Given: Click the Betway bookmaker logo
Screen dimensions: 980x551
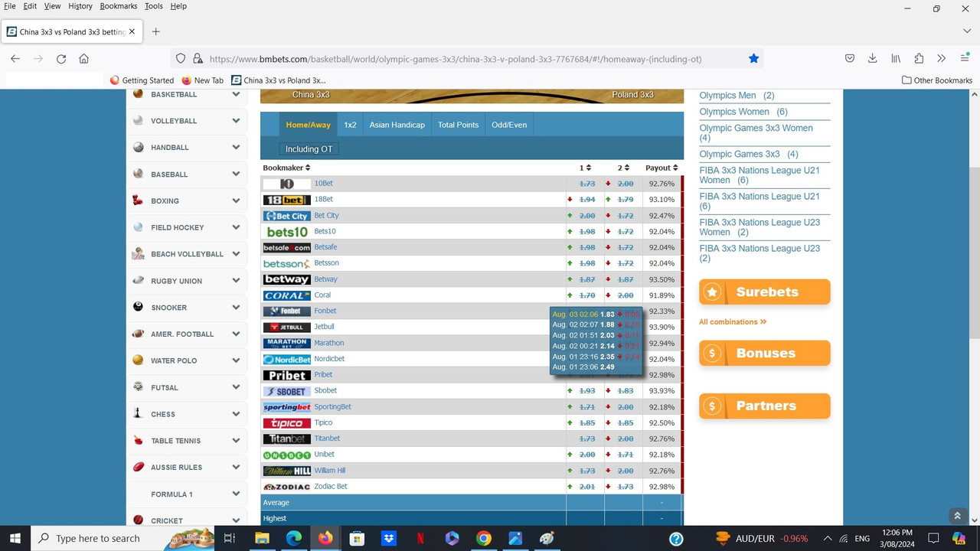Looking at the screenshot, I should (x=287, y=279).
